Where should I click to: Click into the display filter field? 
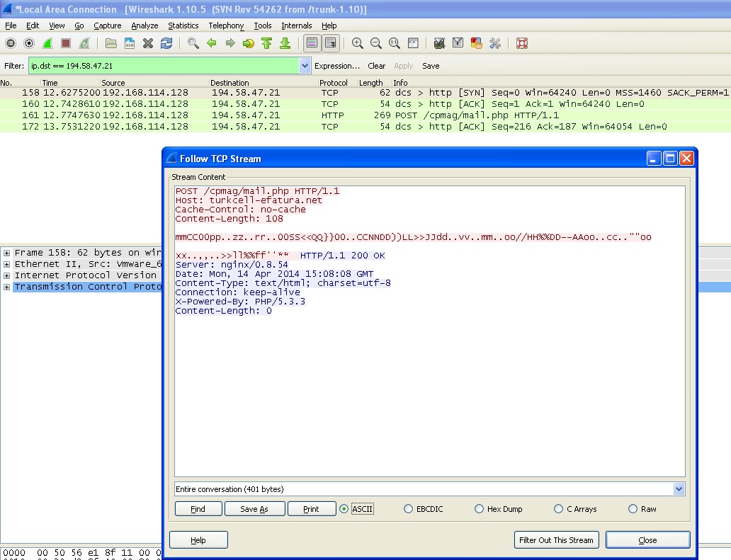163,66
